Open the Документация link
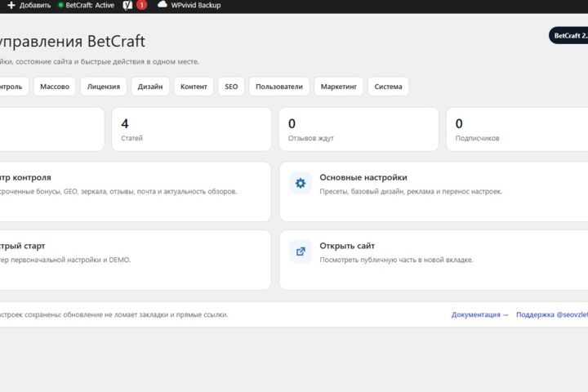This screenshot has width=588, height=392. 479,314
